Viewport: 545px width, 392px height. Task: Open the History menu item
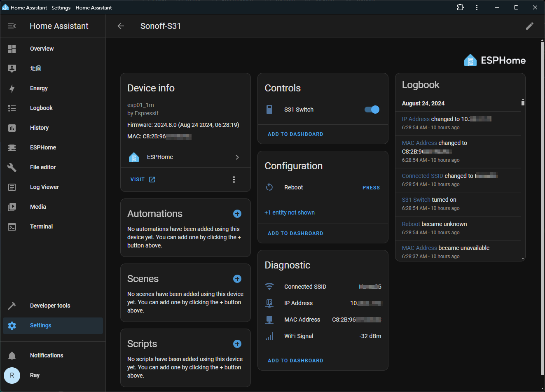[53, 128]
